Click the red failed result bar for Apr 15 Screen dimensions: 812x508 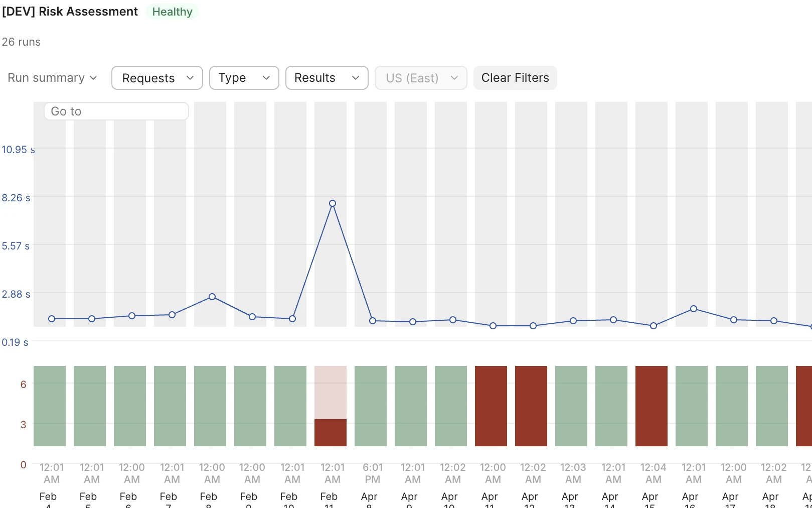(652, 406)
